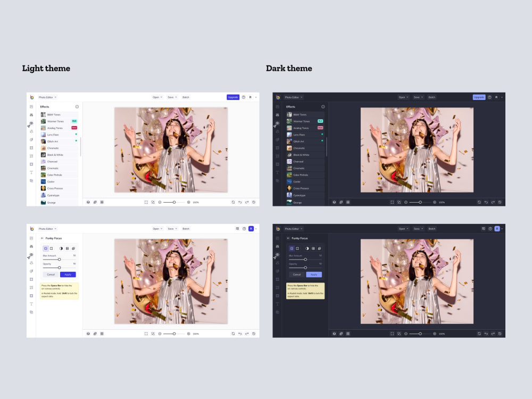This screenshot has width=532, height=399.
Task: Click Upgrade button in light Effects screen
Action: [x=233, y=97]
